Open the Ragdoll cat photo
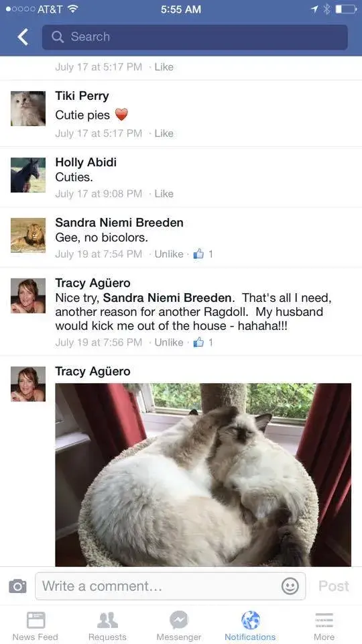Image resolution: width=362 pixels, height=644 pixels. 203,475
